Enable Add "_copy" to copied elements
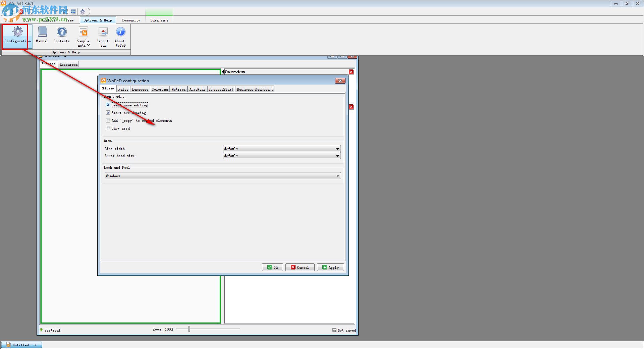Screen dimensions: 644x349 [108, 120]
